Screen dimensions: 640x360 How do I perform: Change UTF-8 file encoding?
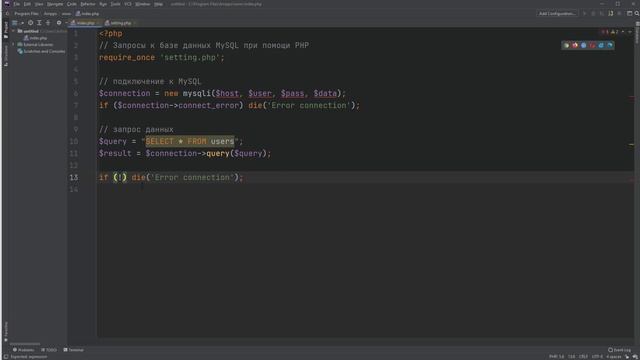[597, 357]
